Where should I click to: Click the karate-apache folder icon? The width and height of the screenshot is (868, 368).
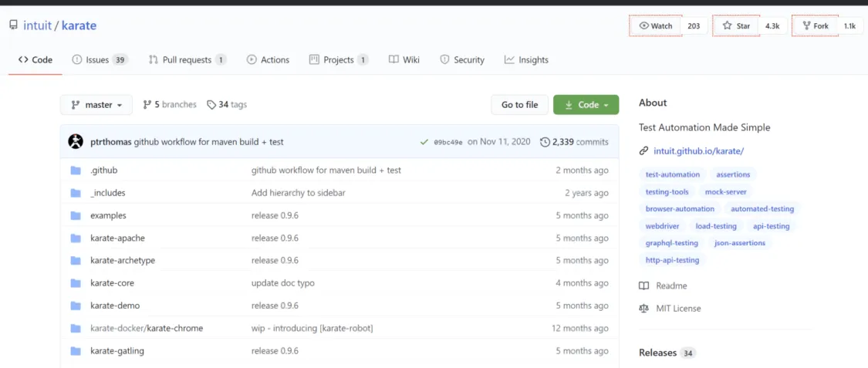(x=76, y=238)
